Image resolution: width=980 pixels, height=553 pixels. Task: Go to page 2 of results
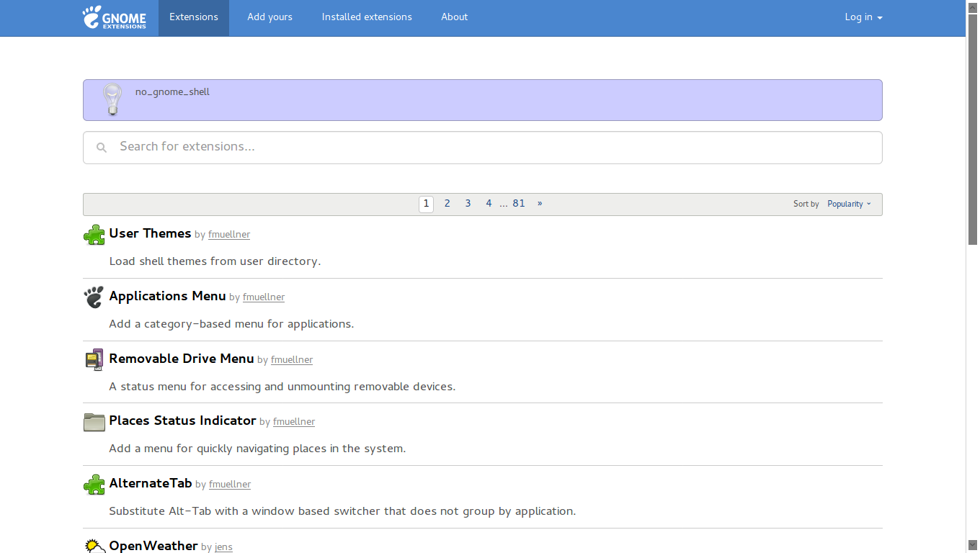pyautogui.click(x=447, y=204)
